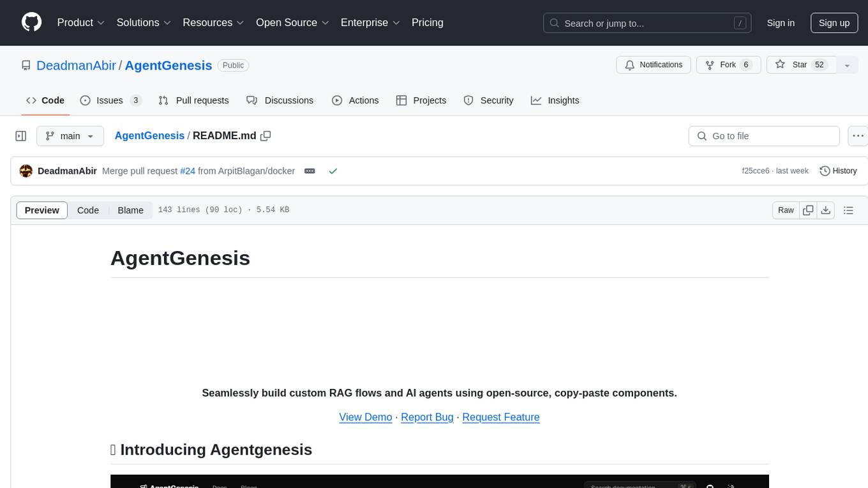Open the more file actions menu
This screenshot has height=488, width=868.
pos(858,136)
